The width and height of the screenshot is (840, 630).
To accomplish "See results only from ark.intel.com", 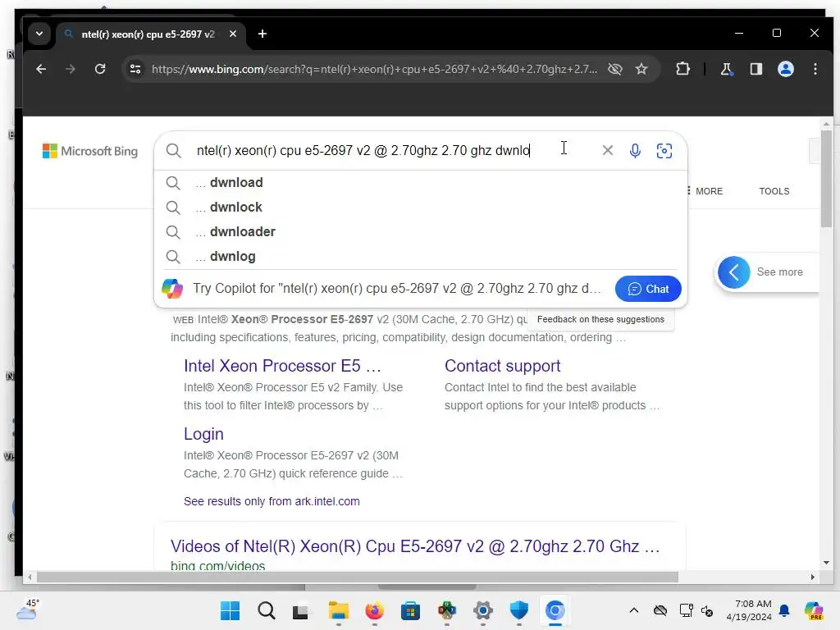I will pos(272,501).
